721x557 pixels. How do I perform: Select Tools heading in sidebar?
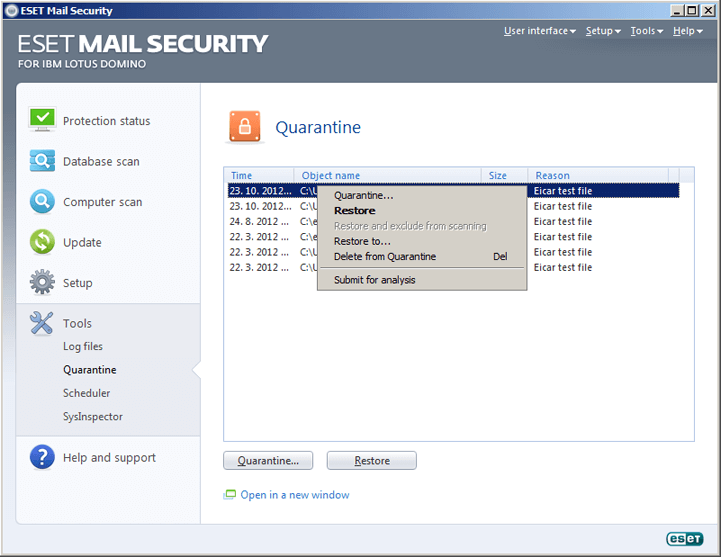[x=77, y=323]
